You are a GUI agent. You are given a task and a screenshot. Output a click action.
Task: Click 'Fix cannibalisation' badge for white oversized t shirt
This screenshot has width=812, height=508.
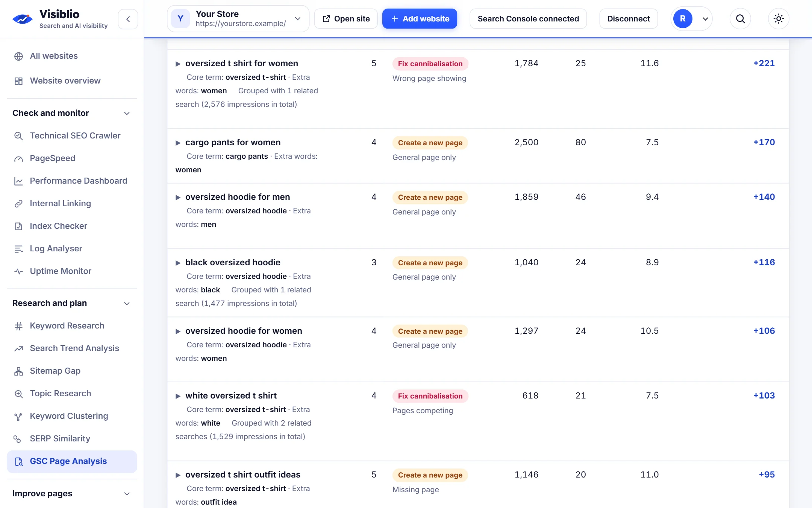(x=430, y=396)
